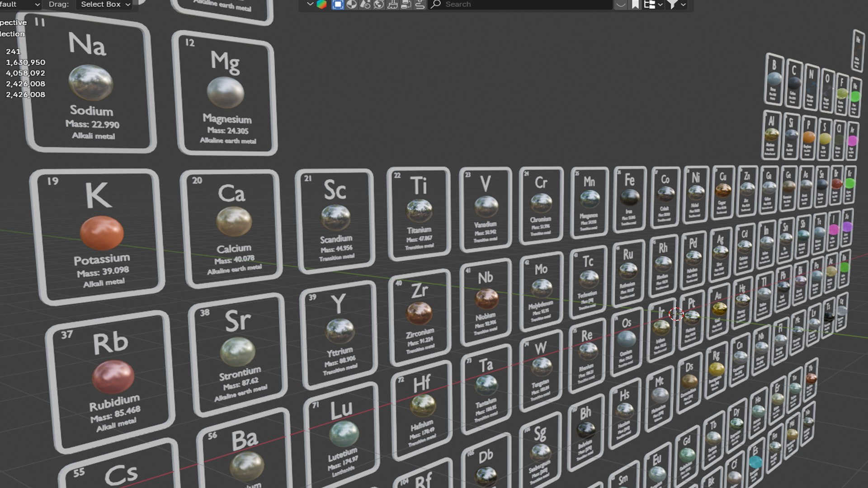Select the Technetium (Tc) element tile

click(588, 282)
